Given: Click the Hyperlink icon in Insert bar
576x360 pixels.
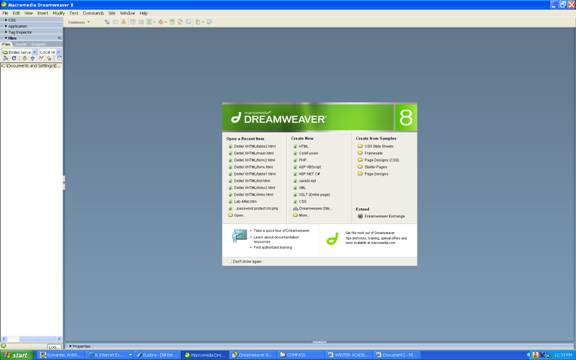Looking at the screenshot, I should tap(107, 22).
